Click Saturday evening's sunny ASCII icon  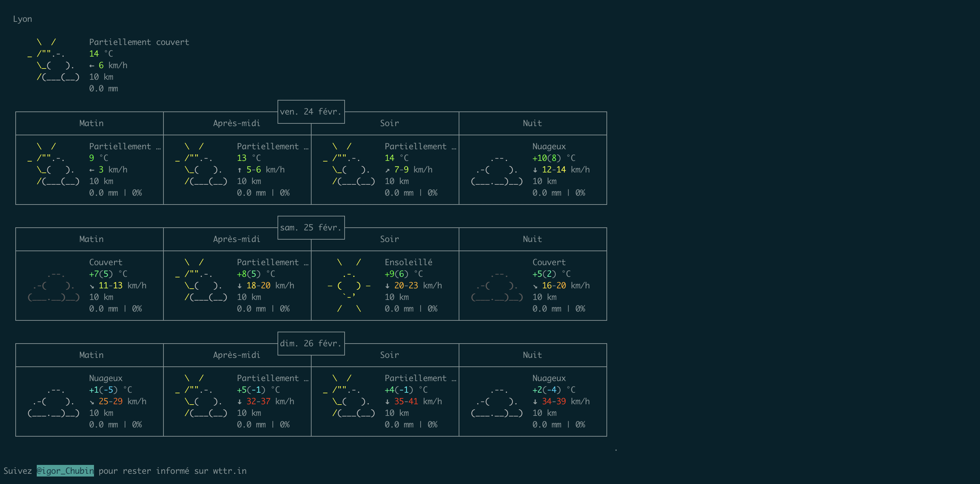point(349,285)
